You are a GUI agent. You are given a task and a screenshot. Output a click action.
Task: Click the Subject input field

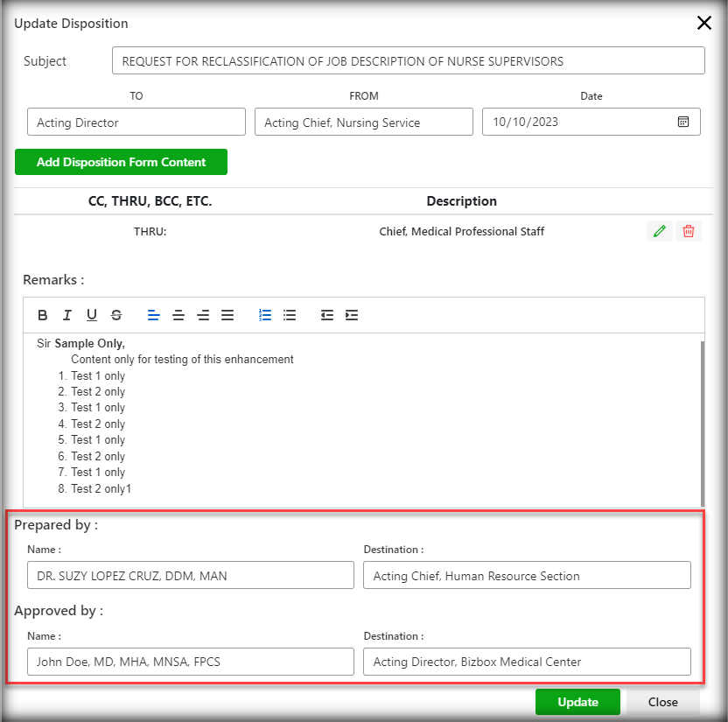pyautogui.click(x=408, y=61)
